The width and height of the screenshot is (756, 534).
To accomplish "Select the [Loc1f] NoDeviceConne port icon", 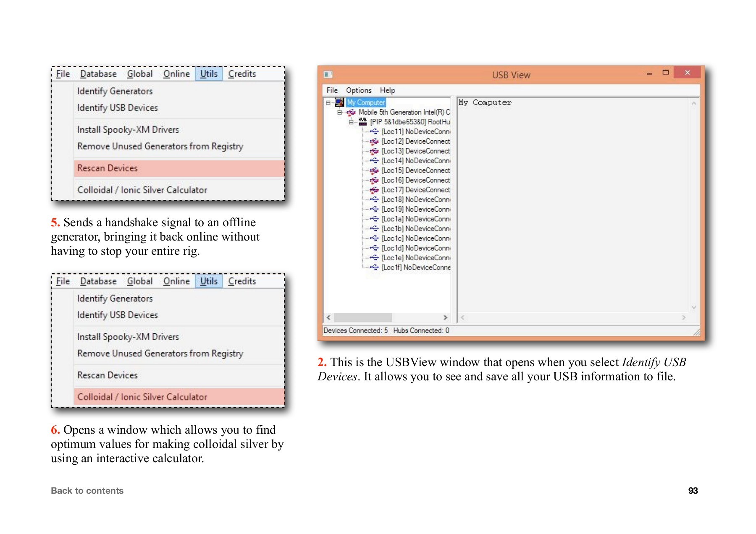I will point(374,267).
